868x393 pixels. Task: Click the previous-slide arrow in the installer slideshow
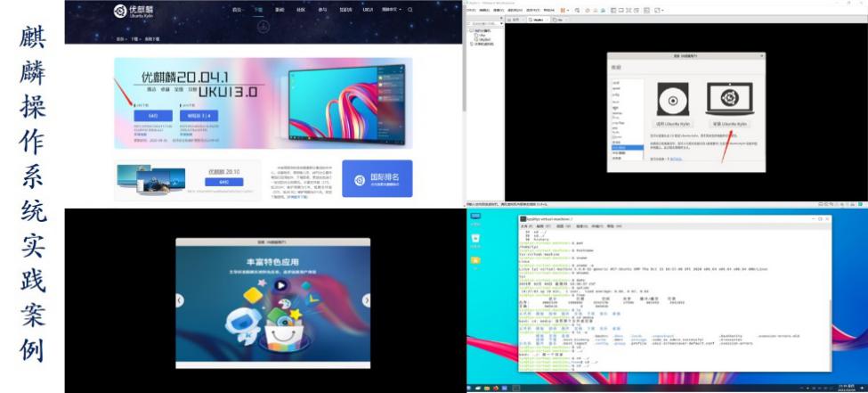tap(180, 300)
